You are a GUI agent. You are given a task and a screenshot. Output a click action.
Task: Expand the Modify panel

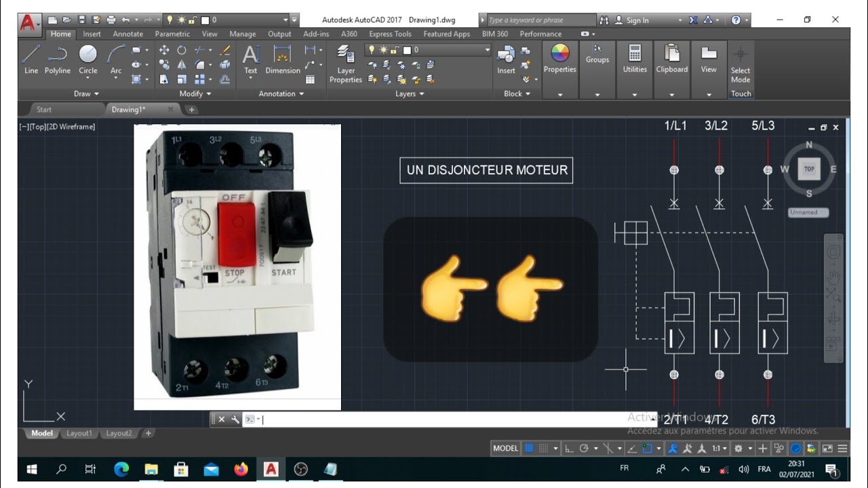tap(195, 94)
